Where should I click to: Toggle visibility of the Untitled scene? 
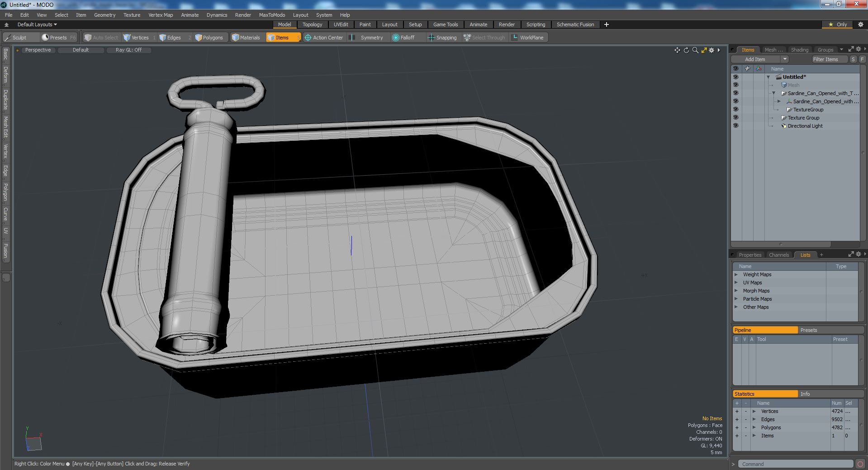pyautogui.click(x=735, y=77)
